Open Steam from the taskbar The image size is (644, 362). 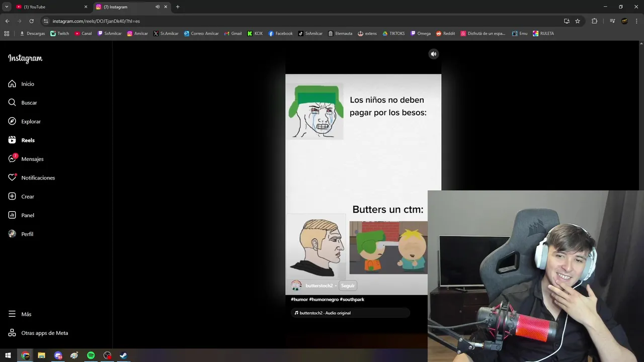[123, 355]
